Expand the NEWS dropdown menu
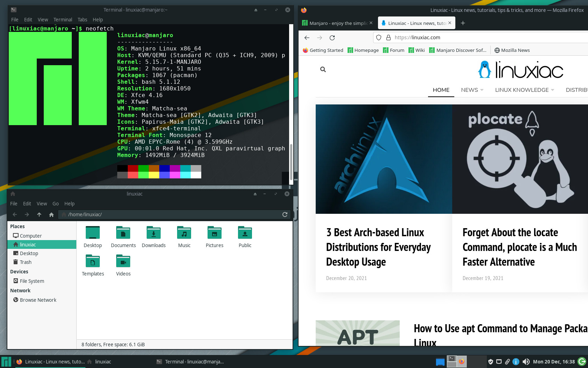588x368 pixels. (472, 90)
